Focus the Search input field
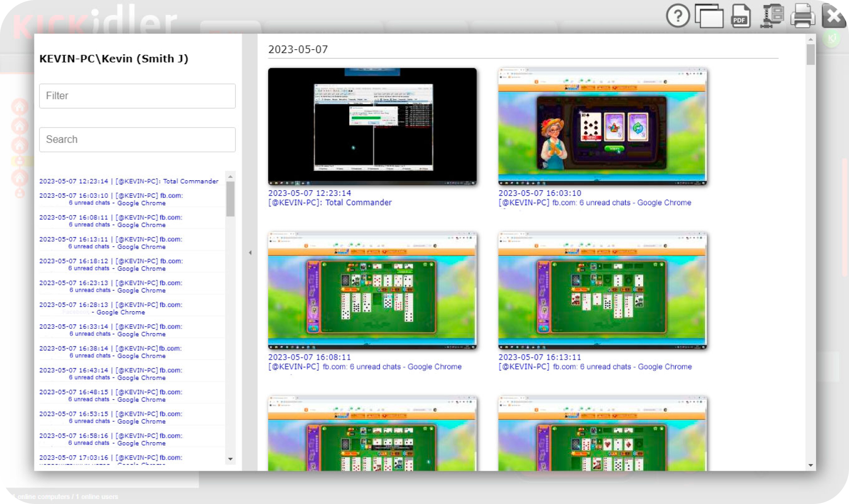849x504 pixels. tap(137, 139)
